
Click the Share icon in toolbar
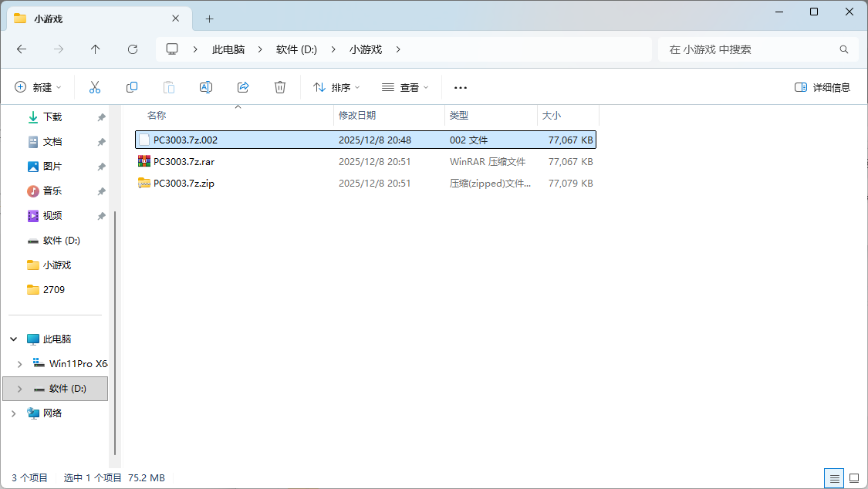click(x=243, y=87)
